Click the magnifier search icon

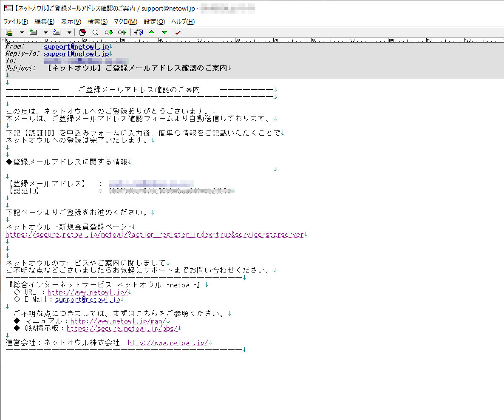95,32
